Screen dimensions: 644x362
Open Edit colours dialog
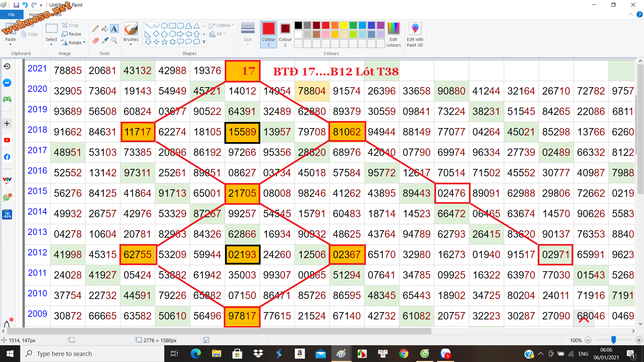pyautogui.click(x=393, y=34)
